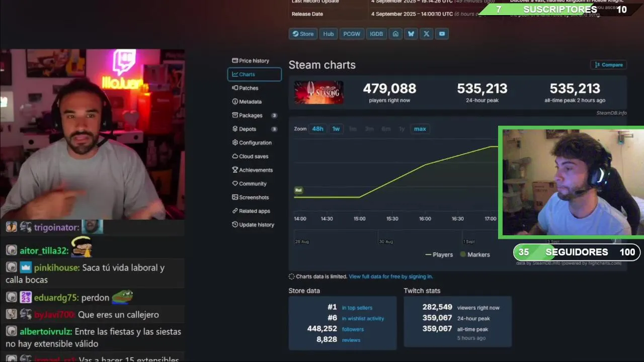Screen dimensions: 644x362
Task: Click username pinkihouse in chat
Action: (x=56, y=268)
